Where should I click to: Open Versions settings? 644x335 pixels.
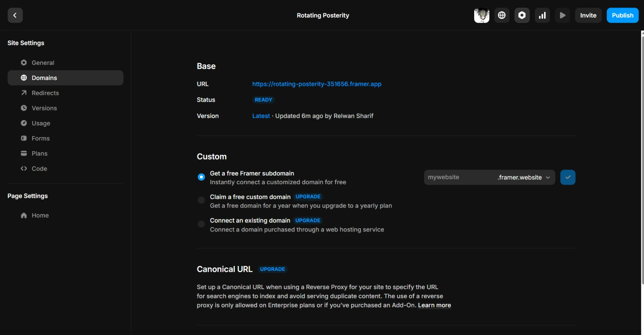[x=65, y=108]
